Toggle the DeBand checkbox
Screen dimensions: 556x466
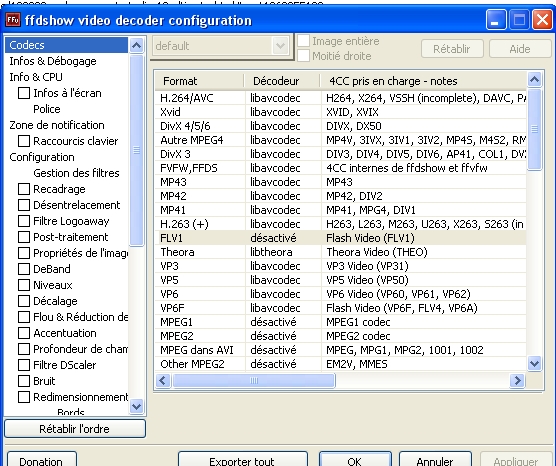pos(24,269)
